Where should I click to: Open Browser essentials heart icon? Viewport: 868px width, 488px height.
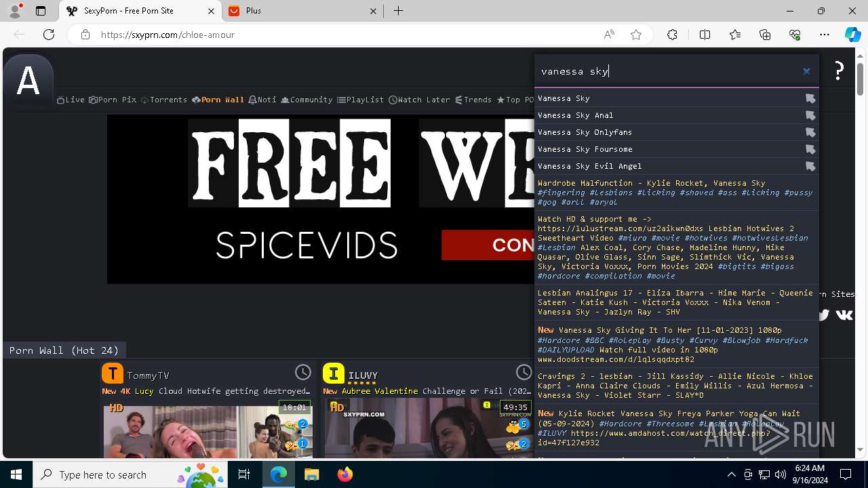click(x=795, y=35)
